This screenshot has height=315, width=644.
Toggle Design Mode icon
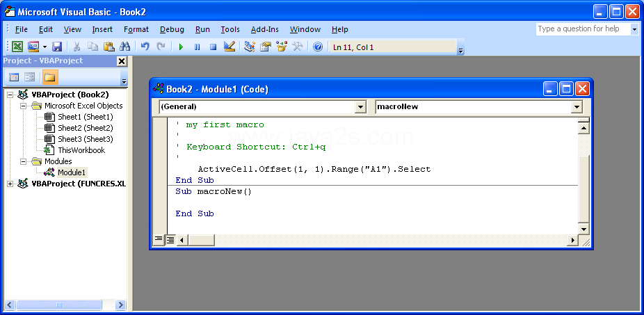click(230, 47)
